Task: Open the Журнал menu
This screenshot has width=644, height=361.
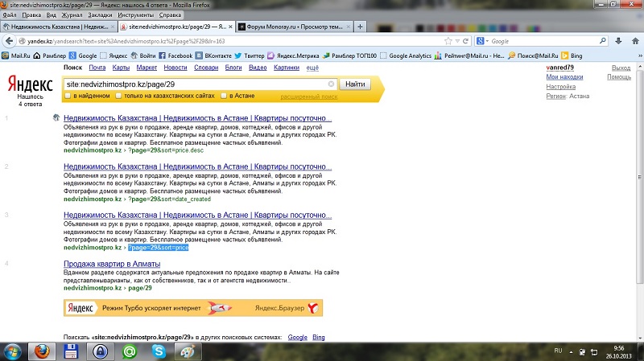Action: (x=72, y=15)
